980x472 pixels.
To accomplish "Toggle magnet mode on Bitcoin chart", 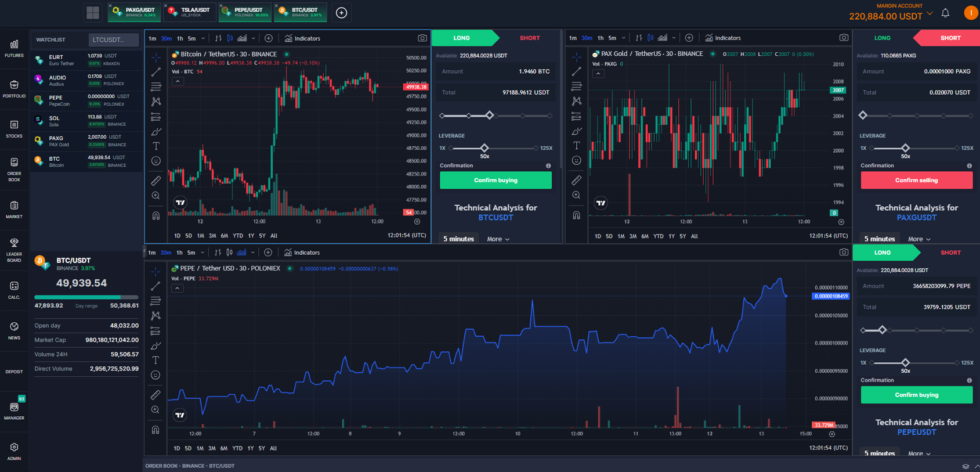I will [156, 215].
